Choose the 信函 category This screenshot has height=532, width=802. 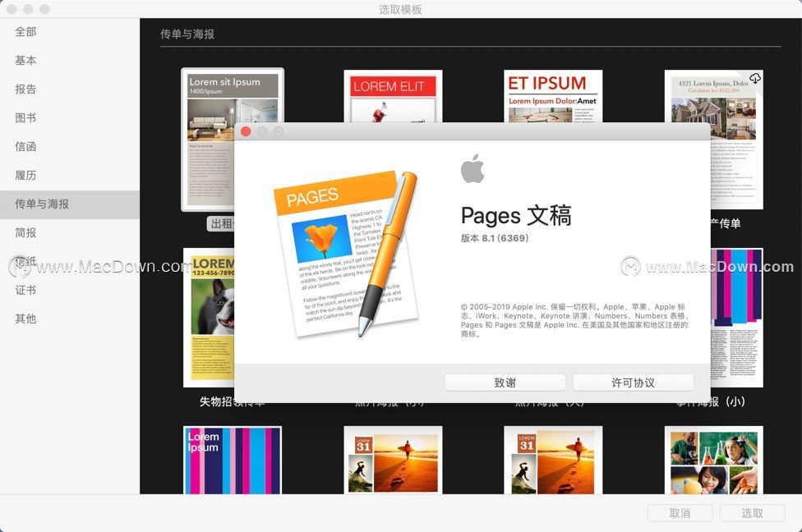pyautogui.click(x=25, y=147)
